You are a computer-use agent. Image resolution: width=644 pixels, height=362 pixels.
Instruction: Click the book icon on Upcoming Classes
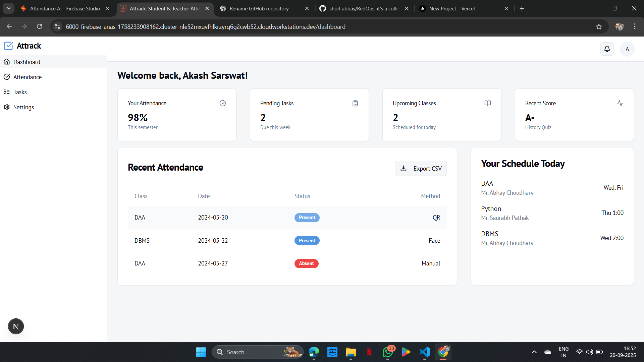(x=487, y=103)
